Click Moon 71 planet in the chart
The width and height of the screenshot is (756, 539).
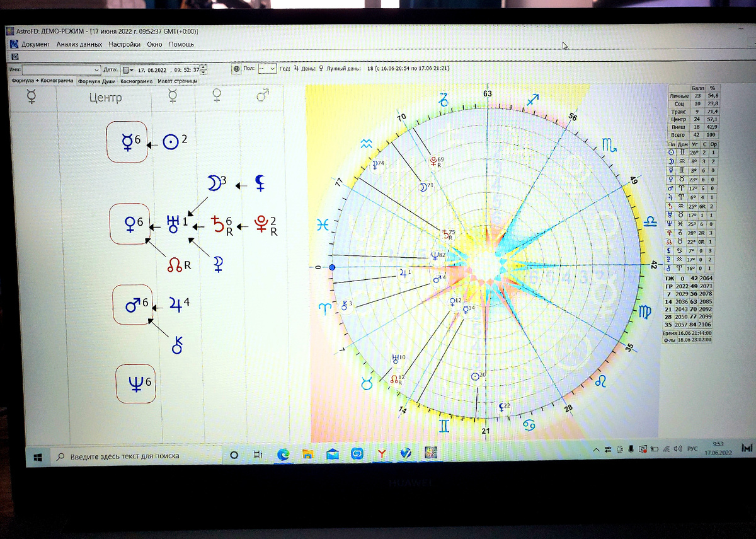point(426,186)
